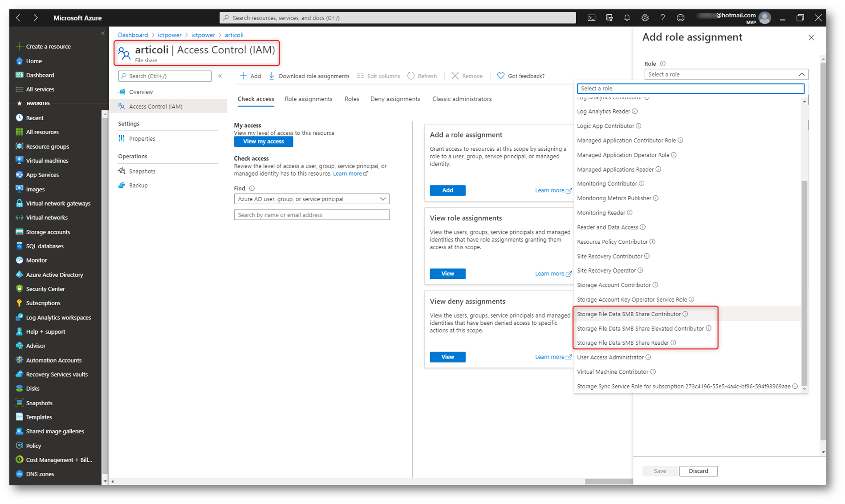
Task: Click Download role assignments
Action: pos(309,76)
